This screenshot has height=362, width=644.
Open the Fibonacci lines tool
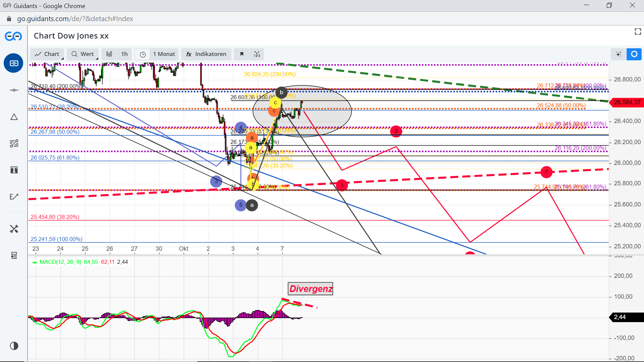click(14, 143)
